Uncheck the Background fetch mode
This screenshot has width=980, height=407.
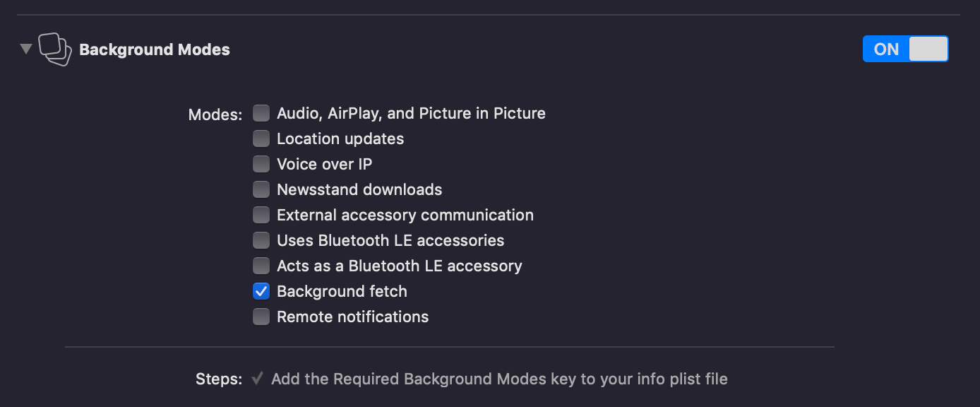(261, 290)
